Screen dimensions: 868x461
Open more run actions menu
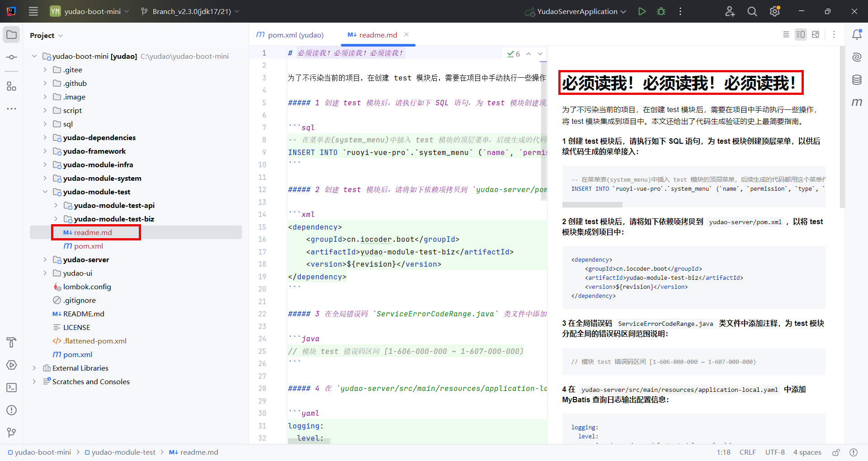(x=680, y=11)
